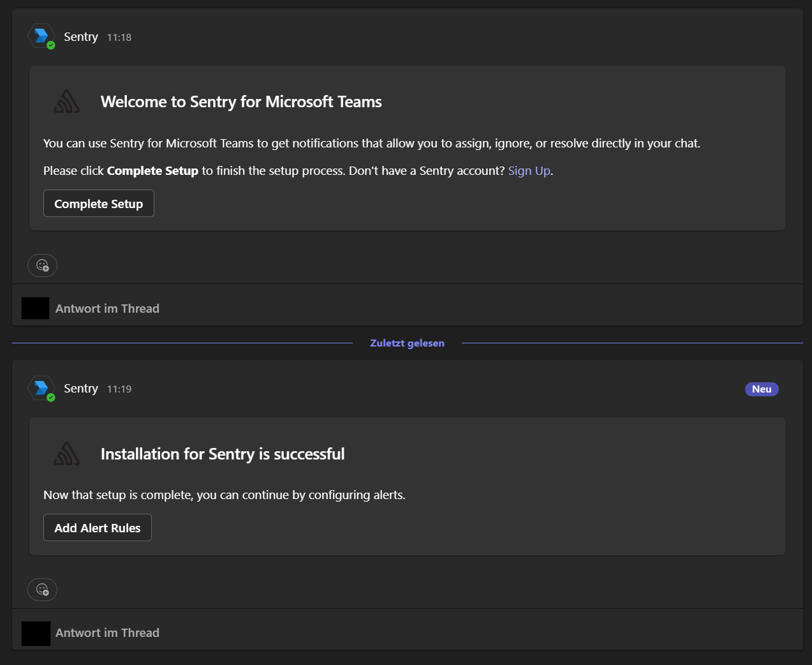
Task: Open the Sign Up link
Action: [529, 170]
